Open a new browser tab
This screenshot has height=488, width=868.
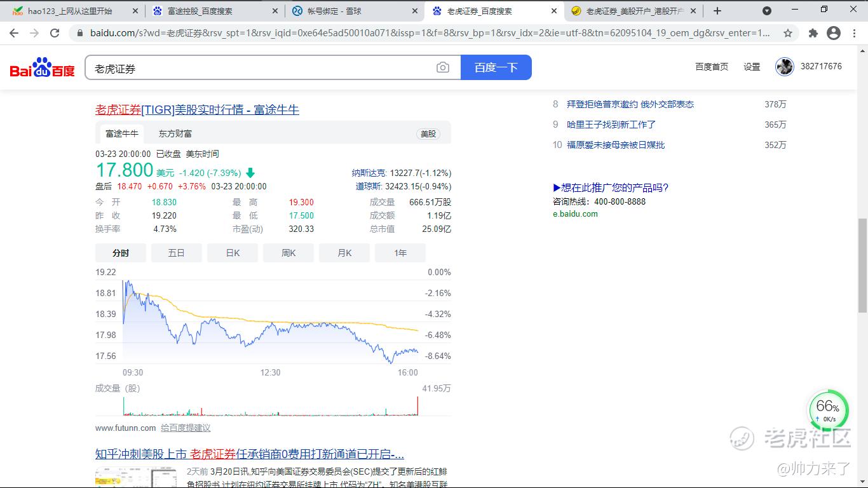(x=717, y=11)
